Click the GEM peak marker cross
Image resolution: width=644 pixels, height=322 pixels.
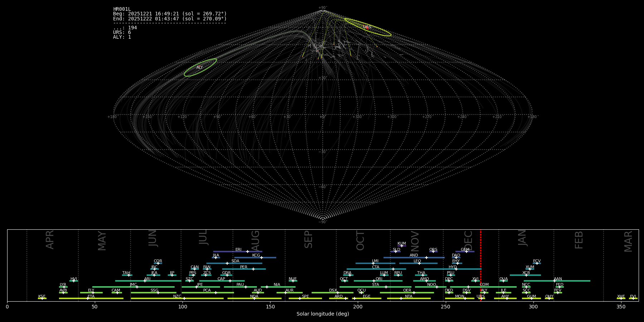(467, 252)
